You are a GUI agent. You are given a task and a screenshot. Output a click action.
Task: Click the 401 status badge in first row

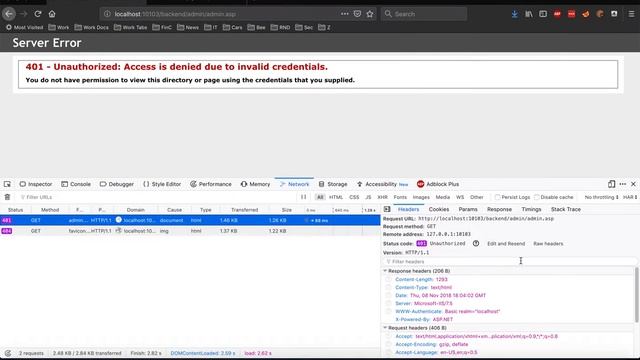pos(7,220)
